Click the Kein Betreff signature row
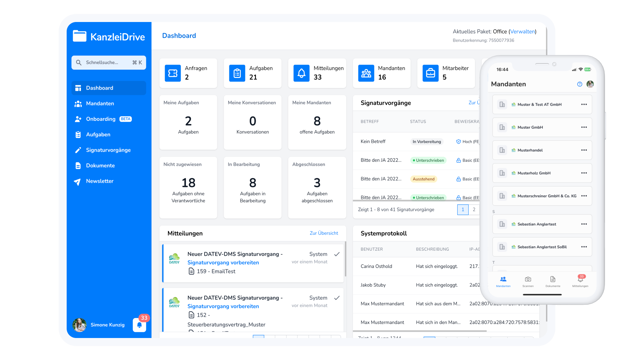The width and height of the screenshot is (640, 360). click(416, 142)
